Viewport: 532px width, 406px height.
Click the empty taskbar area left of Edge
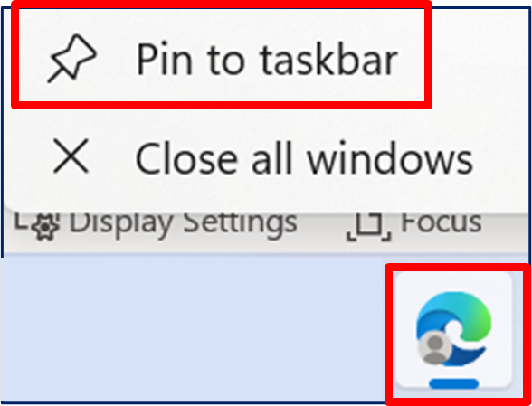coord(194,329)
